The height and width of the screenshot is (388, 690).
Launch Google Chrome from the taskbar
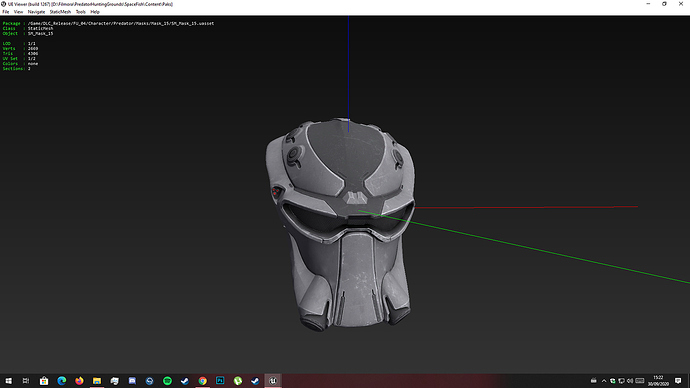tap(202, 381)
